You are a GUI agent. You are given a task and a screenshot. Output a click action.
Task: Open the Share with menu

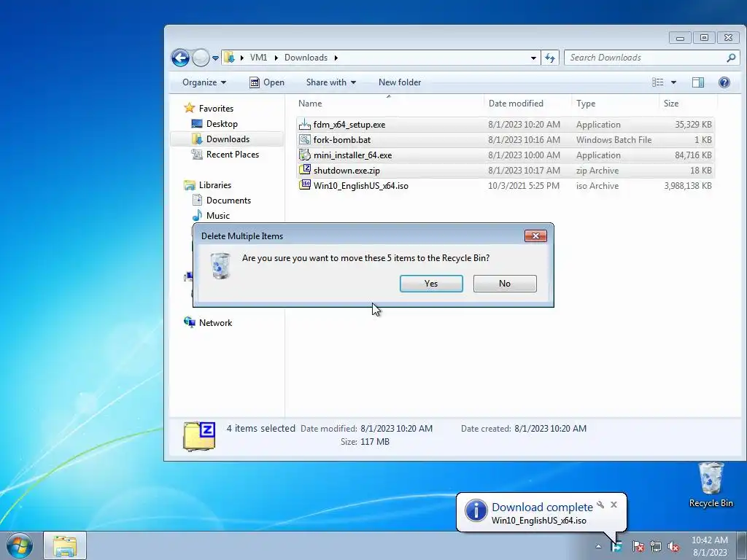point(331,82)
